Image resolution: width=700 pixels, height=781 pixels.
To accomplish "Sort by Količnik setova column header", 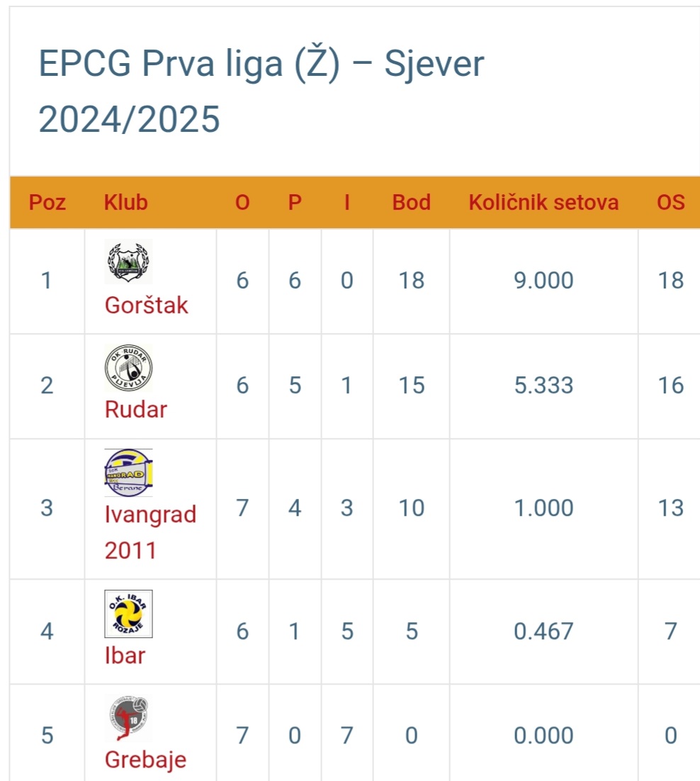I will [x=543, y=202].
